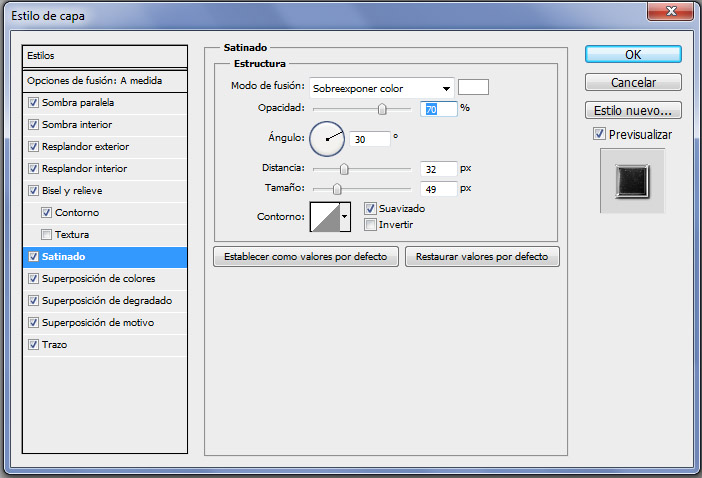Toggle Superposición de degradado checkbox

click(x=33, y=300)
